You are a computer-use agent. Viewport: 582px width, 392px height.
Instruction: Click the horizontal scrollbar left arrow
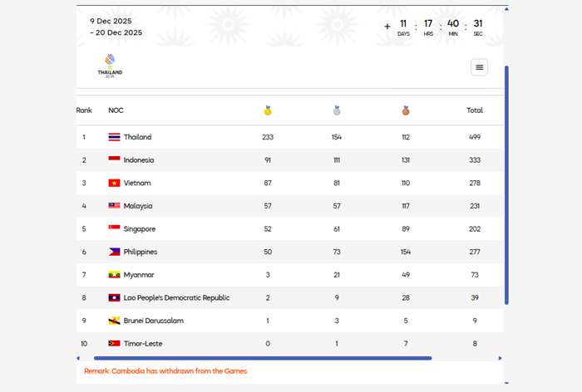pyautogui.click(x=77, y=358)
